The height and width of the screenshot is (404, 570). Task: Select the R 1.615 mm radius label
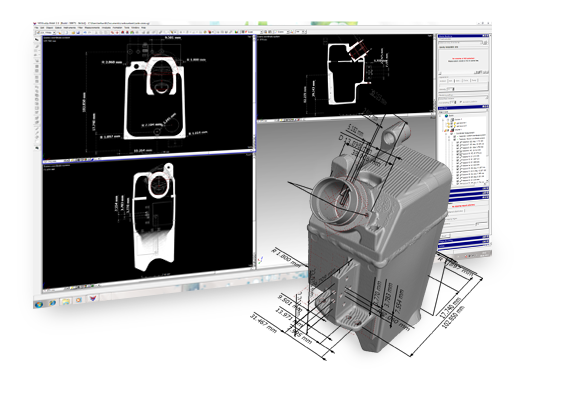pyautogui.click(x=198, y=133)
